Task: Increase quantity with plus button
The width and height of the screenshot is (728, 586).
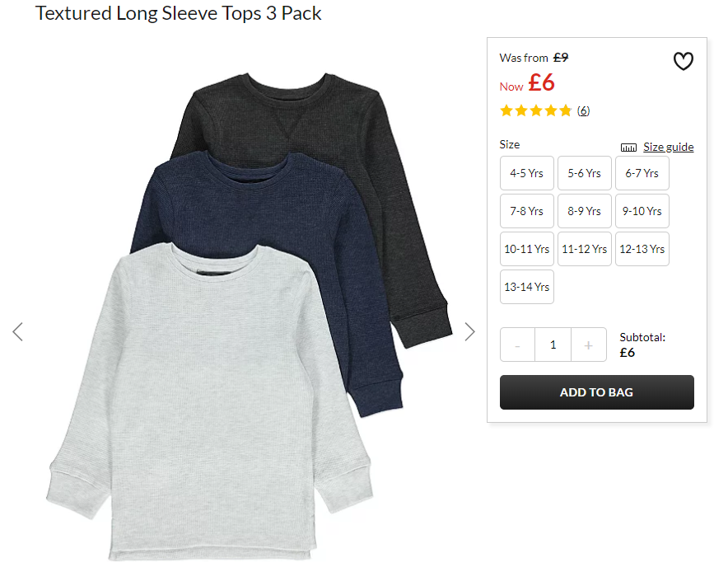Action: [588, 345]
